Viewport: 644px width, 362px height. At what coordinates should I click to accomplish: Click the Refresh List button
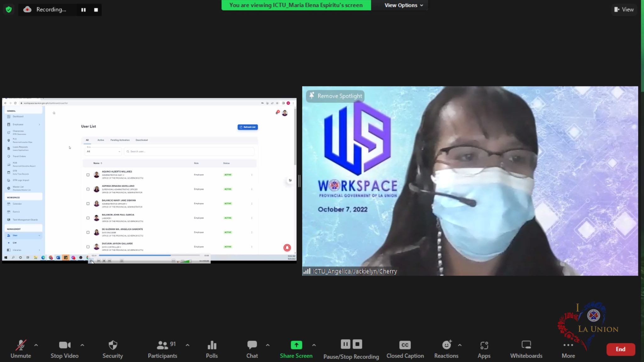[247, 127]
